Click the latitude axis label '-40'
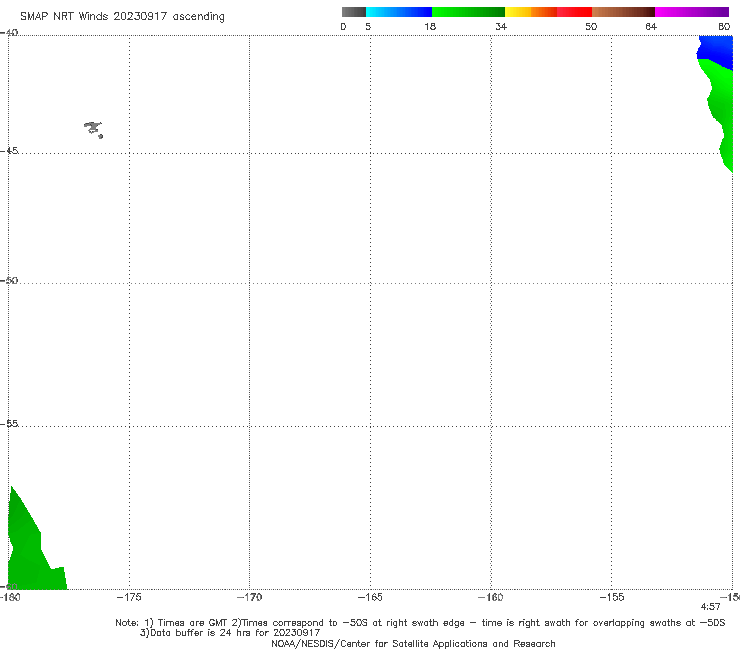This screenshot has height=650, width=740. point(9,33)
